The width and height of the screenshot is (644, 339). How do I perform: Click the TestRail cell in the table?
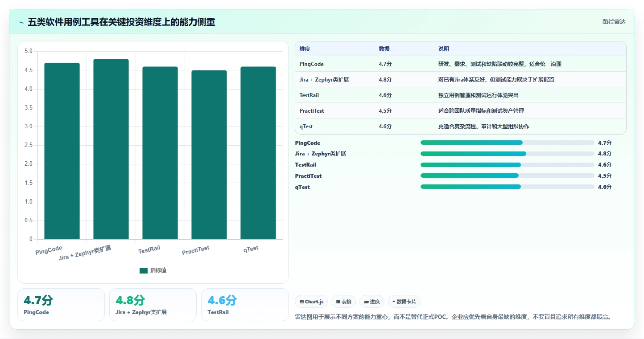coord(309,95)
